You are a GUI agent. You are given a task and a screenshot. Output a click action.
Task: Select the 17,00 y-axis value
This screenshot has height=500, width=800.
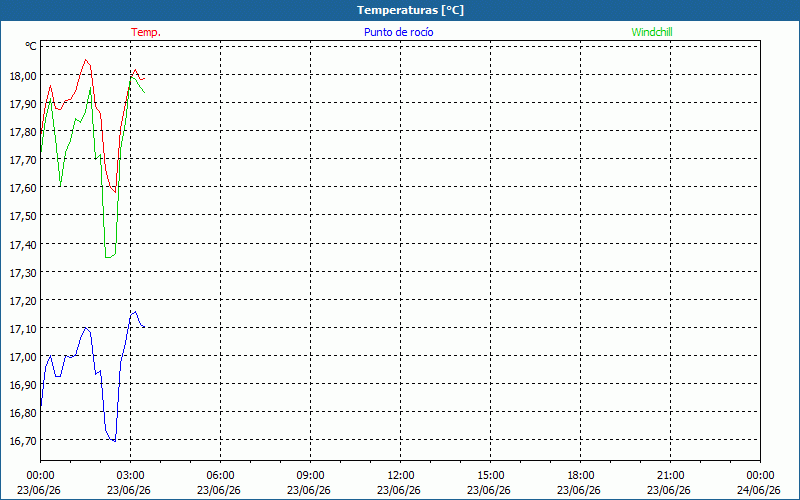pyautogui.click(x=23, y=357)
